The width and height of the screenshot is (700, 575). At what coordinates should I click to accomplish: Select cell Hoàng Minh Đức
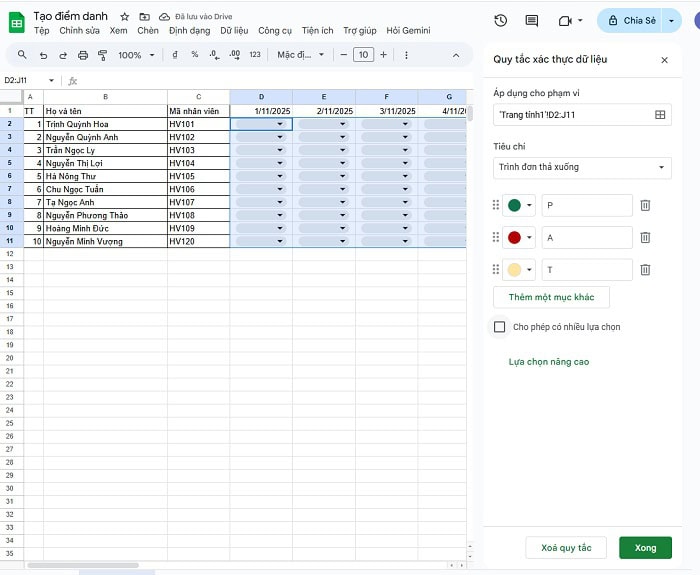point(105,228)
